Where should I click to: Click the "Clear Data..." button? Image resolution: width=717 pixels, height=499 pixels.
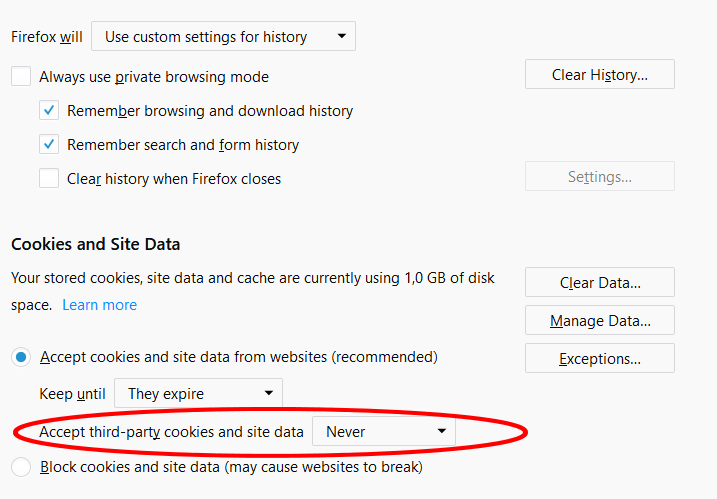(599, 283)
